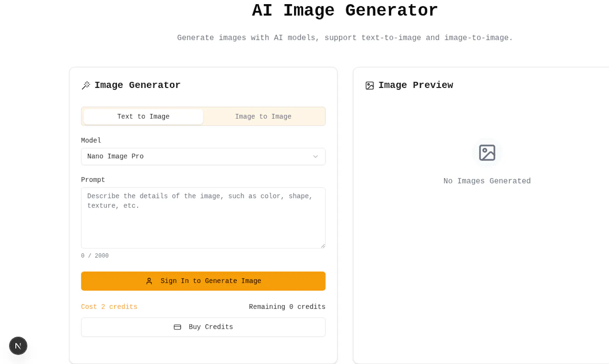Viewport: 609px width, 364px height.
Task: Click the 'Cost 2 credits' text
Action: coord(109,307)
